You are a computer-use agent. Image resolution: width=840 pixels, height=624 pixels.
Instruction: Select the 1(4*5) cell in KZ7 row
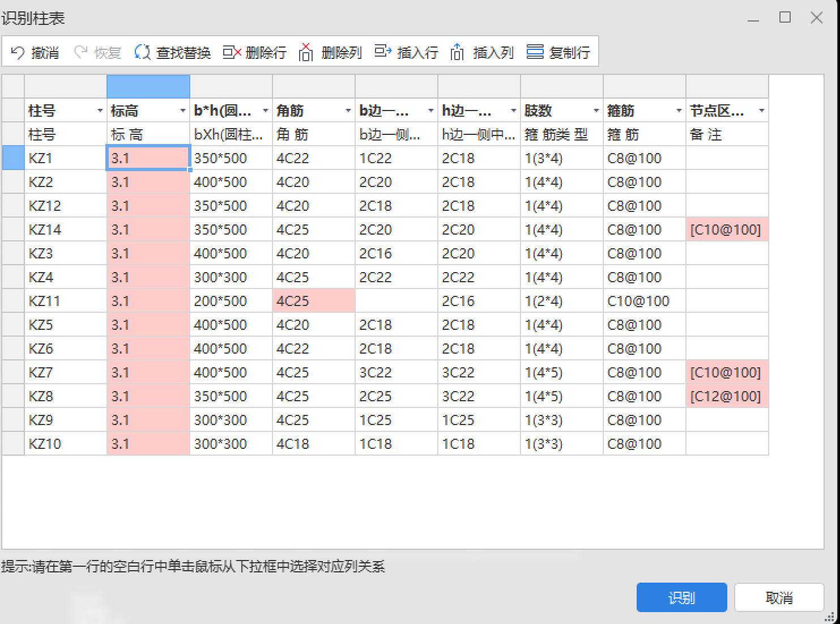(x=562, y=372)
